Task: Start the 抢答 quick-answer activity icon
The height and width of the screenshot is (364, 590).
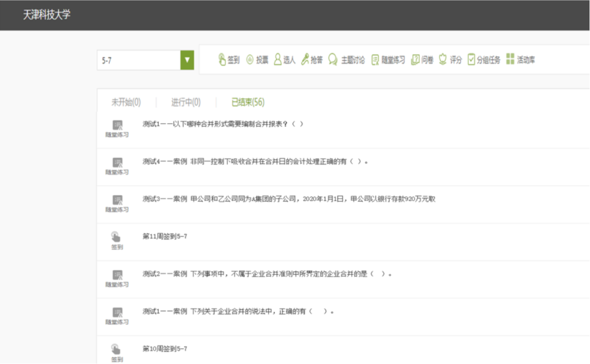Action: pos(305,60)
